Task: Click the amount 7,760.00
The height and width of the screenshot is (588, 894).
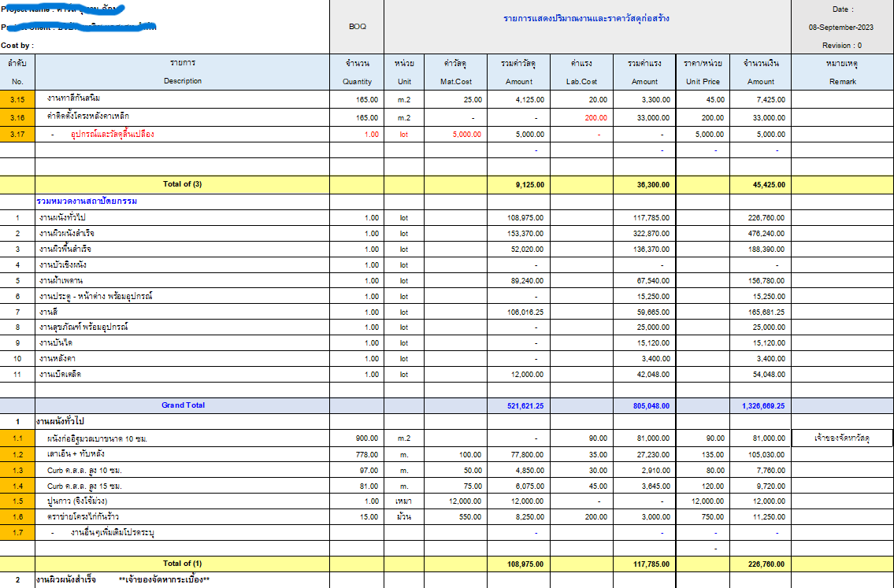Action: click(x=771, y=471)
